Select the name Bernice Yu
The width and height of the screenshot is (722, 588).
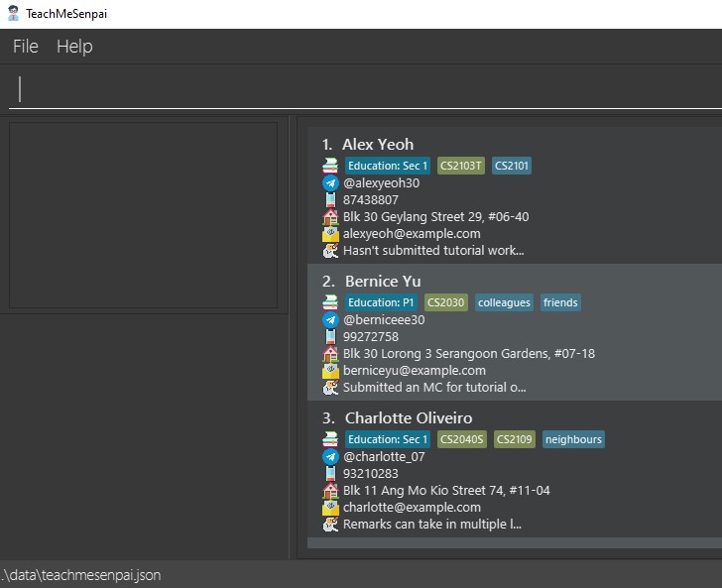[x=383, y=282]
